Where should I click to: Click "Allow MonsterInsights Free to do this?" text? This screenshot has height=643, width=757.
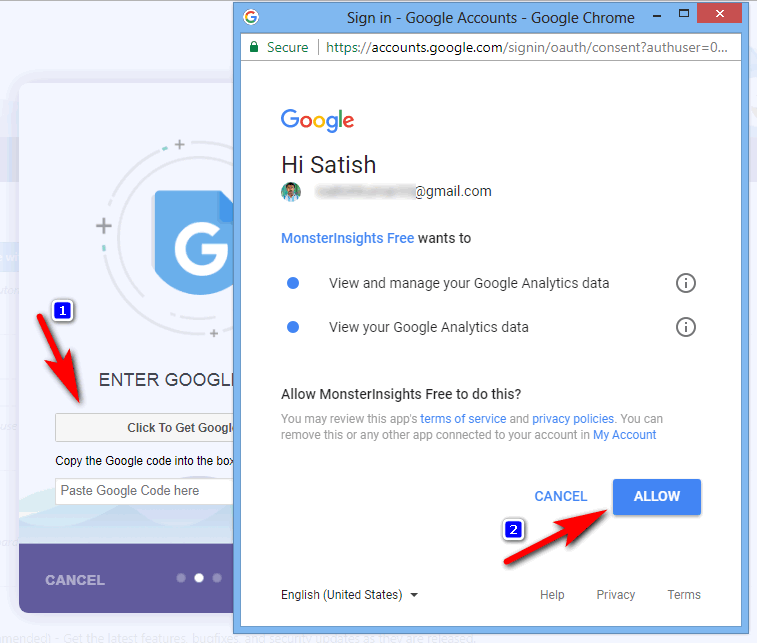click(x=401, y=394)
